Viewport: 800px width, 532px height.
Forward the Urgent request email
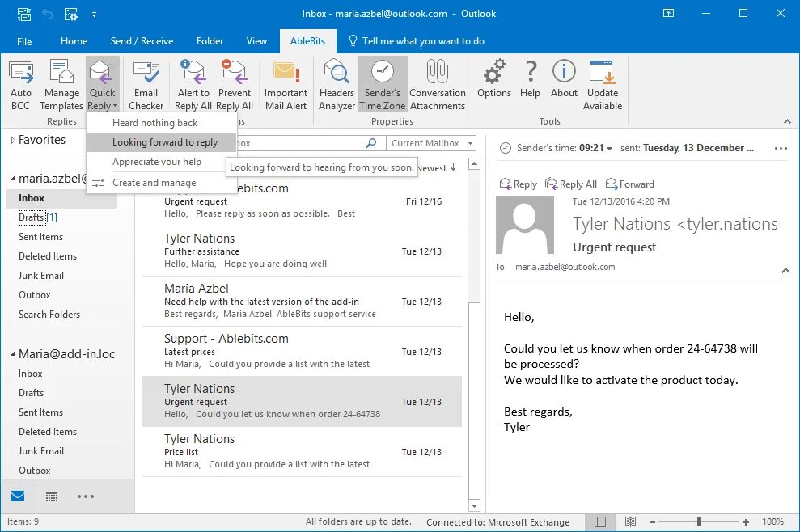coord(629,184)
